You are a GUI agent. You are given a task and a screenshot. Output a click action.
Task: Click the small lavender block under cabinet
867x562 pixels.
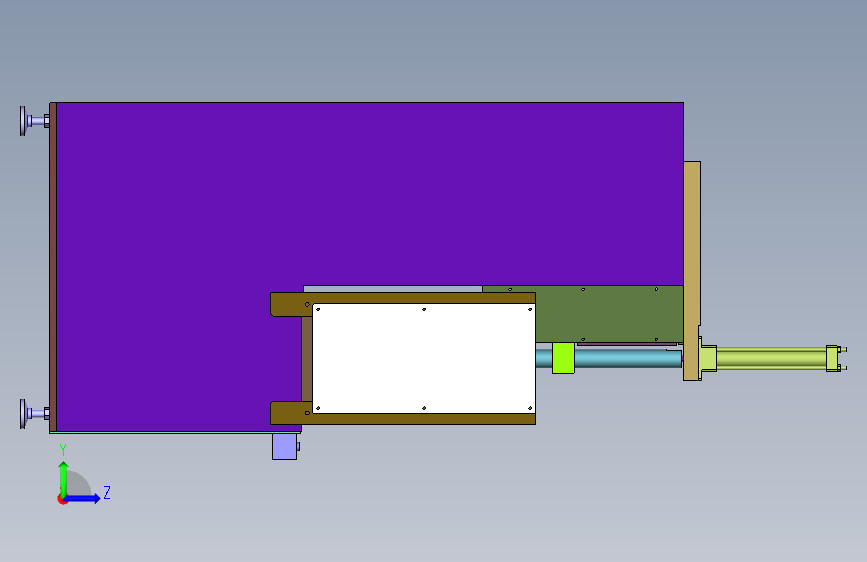pos(285,446)
